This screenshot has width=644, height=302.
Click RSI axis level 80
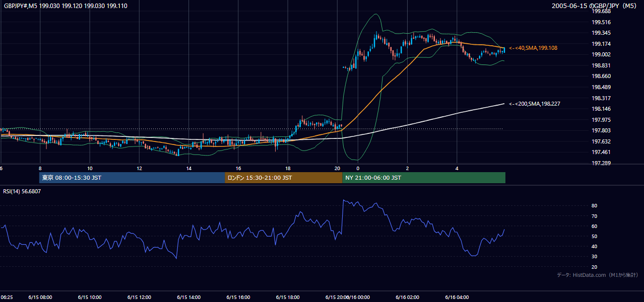coord(595,206)
